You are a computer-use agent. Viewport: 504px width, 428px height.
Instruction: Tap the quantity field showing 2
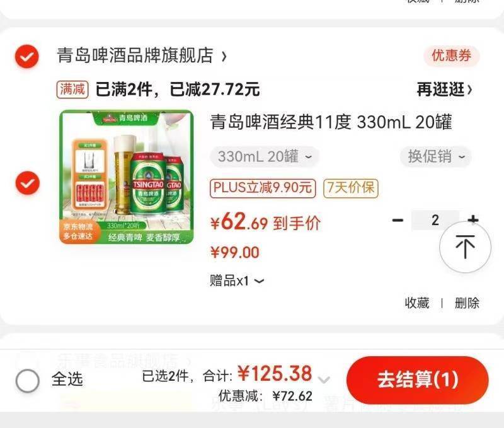435,220
